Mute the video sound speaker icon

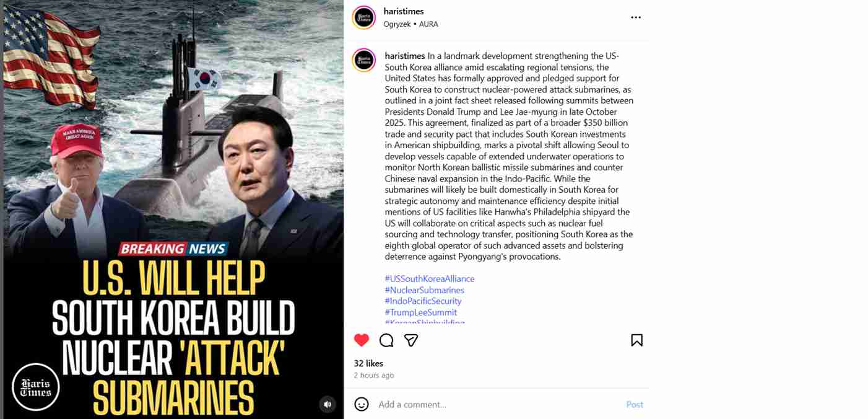[328, 405]
